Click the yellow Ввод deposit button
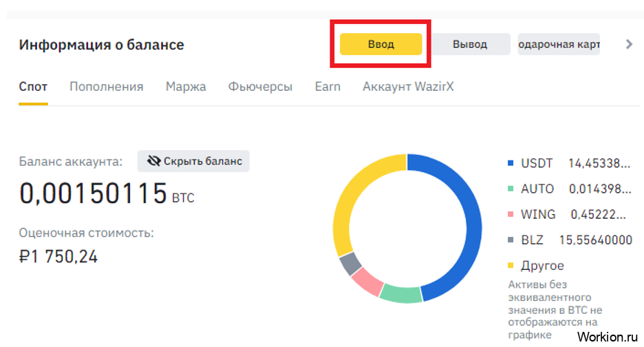 click(380, 44)
